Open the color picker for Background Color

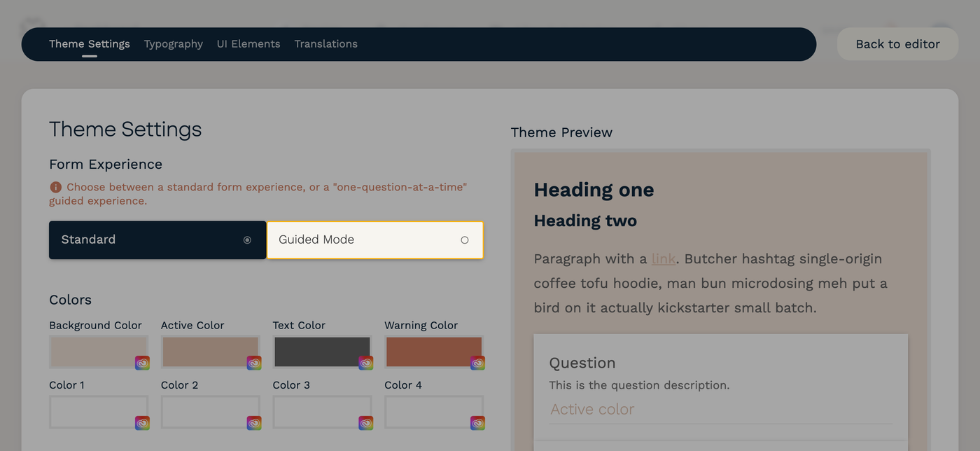pyautogui.click(x=142, y=363)
